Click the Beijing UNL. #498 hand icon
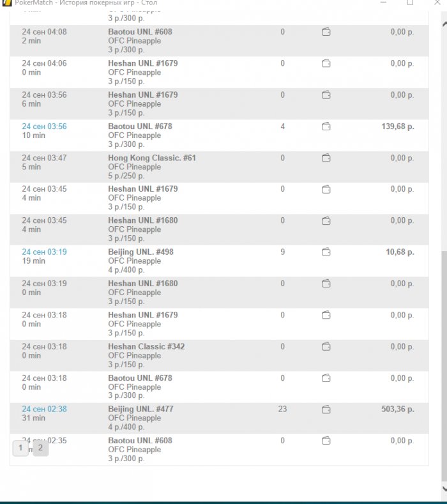The height and width of the screenshot is (504, 447). click(x=326, y=252)
